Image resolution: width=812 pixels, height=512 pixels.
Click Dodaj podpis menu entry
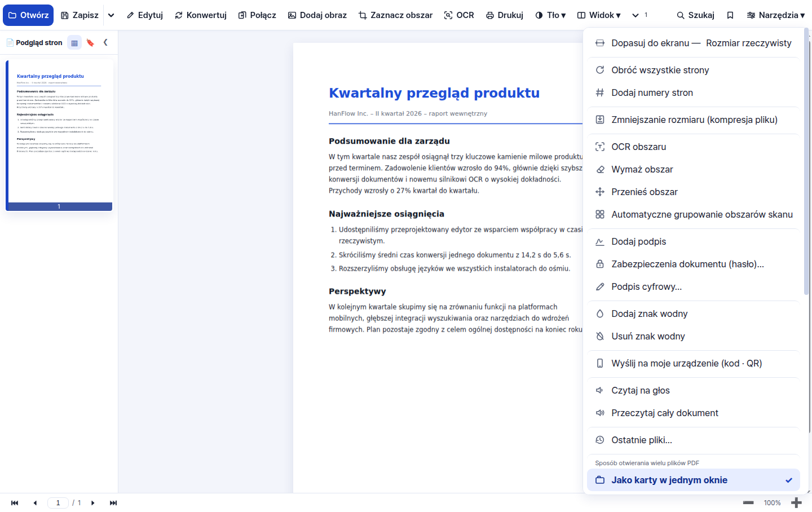tap(694, 241)
